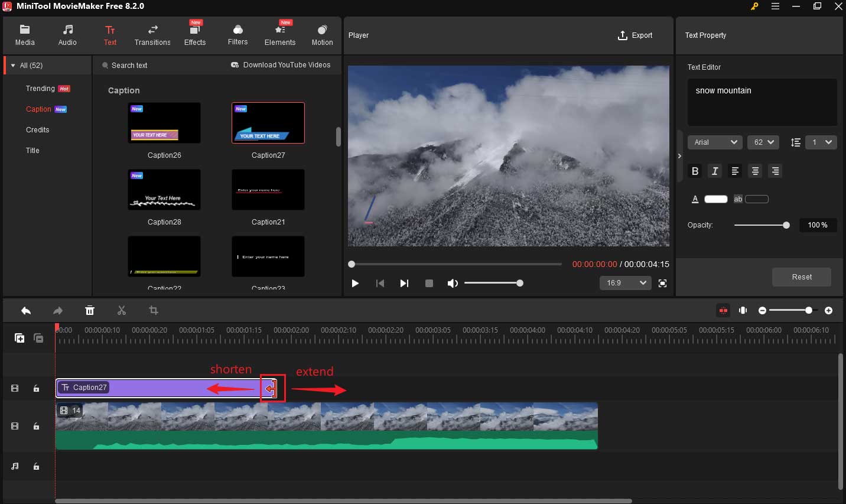Click the Export button

pyautogui.click(x=635, y=35)
